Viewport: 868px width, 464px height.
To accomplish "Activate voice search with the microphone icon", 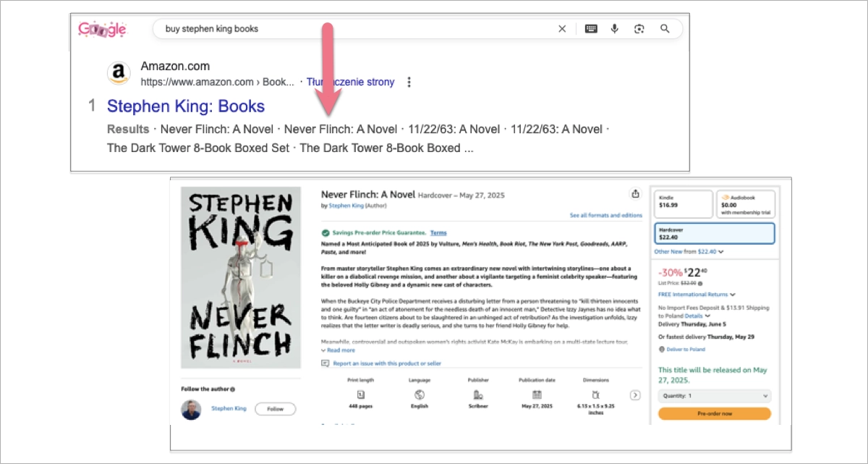I will click(x=614, y=28).
